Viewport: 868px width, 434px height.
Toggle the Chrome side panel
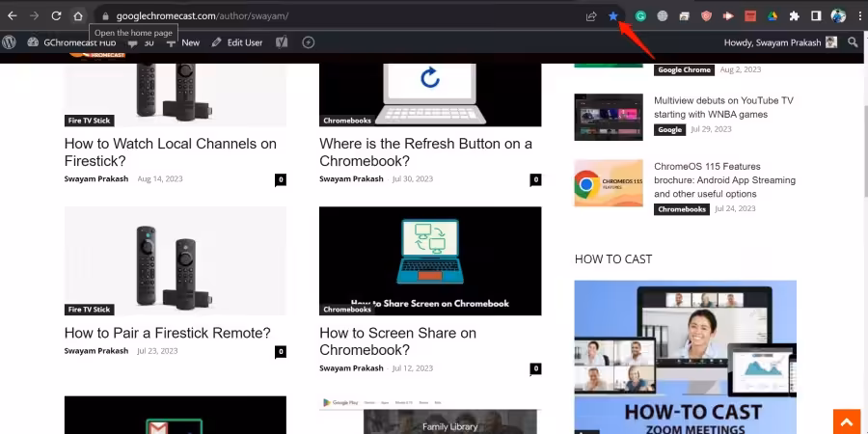pos(816,16)
